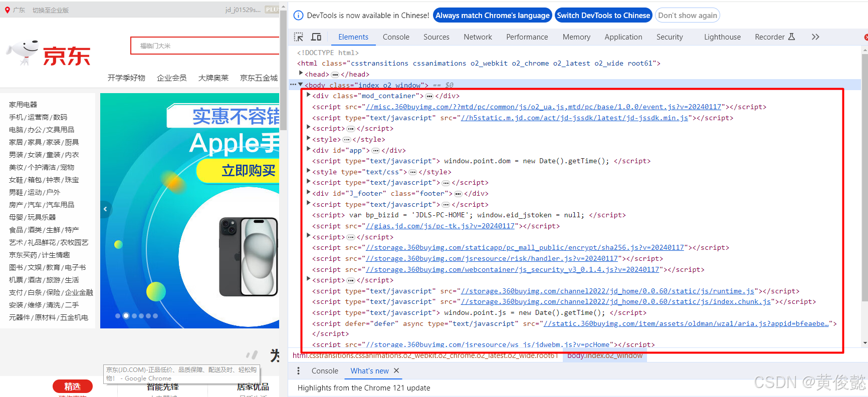This screenshot has width=868, height=397.
Task: Select the second carousel indicator dot
Action: point(126,316)
